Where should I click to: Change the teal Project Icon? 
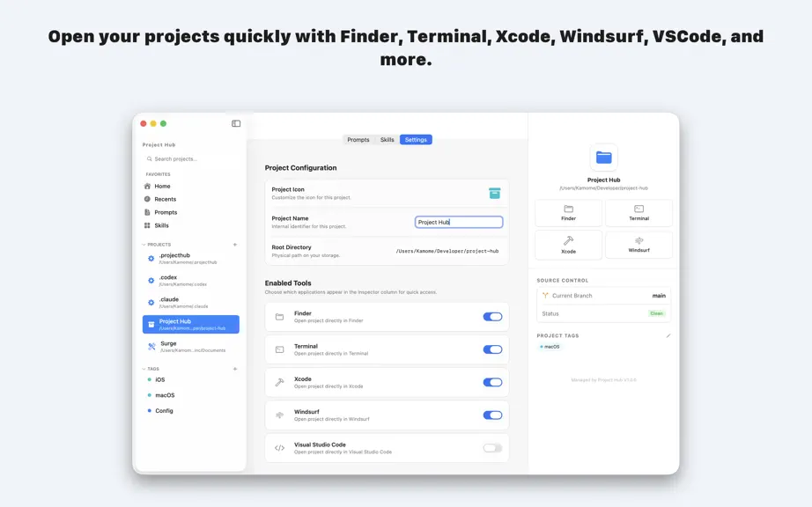[x=495, y=194]
